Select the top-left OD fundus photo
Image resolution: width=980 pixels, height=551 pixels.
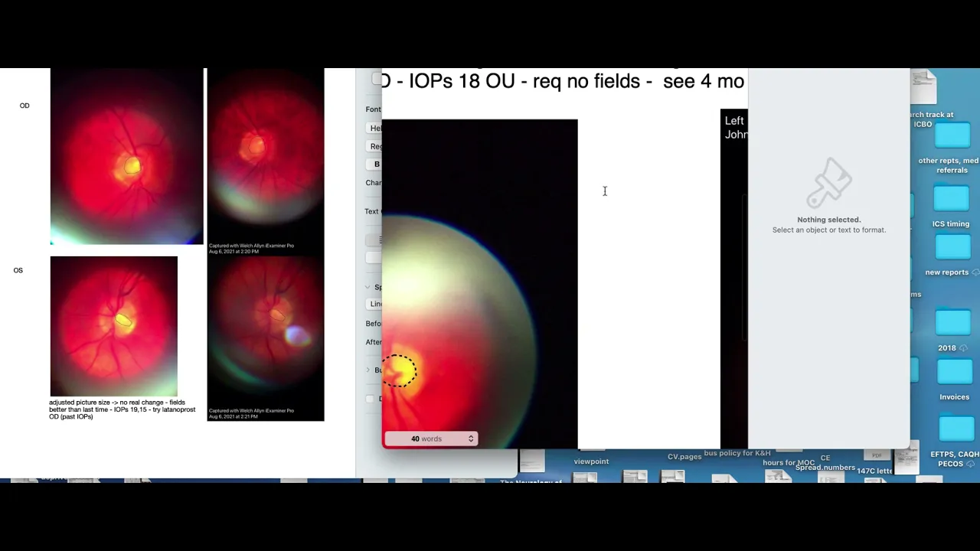click(127, 156)
